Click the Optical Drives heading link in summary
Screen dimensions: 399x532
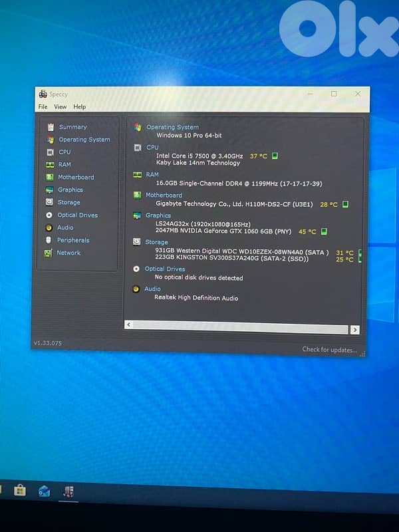pos(165,269)
